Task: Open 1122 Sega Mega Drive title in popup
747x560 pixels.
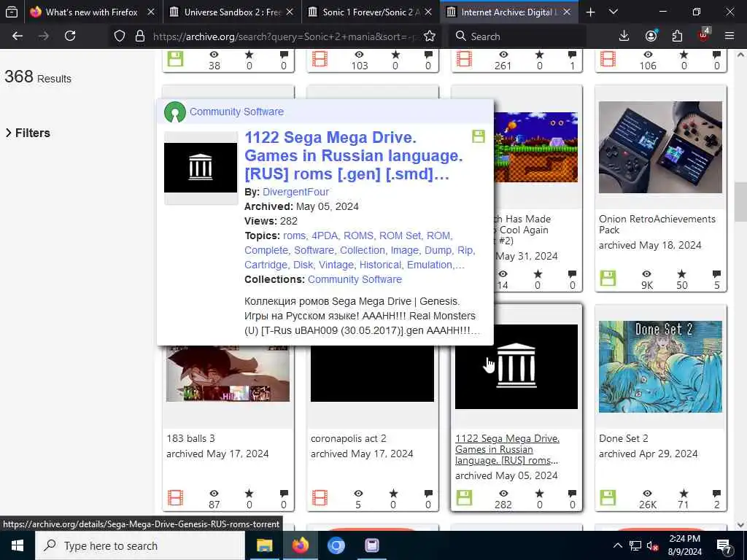Action: coord(353,156)
